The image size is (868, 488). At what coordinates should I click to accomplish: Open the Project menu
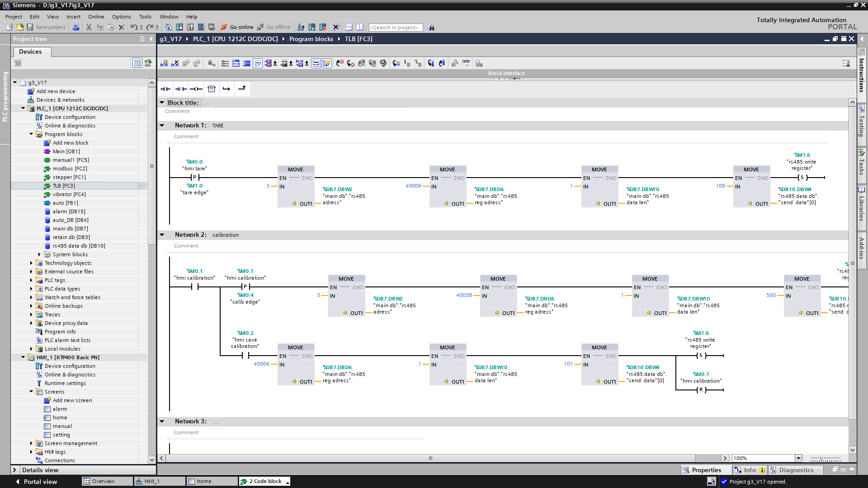click(14, 17)
